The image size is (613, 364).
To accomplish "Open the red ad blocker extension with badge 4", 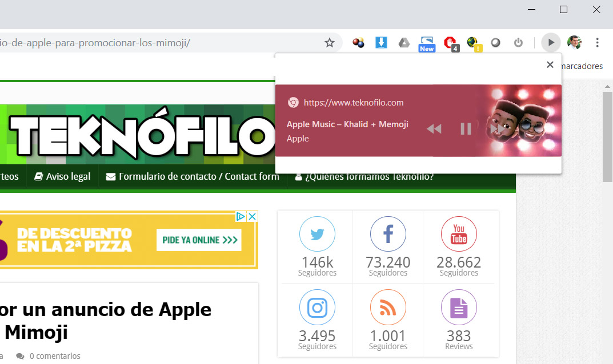I will coord(450,44).
